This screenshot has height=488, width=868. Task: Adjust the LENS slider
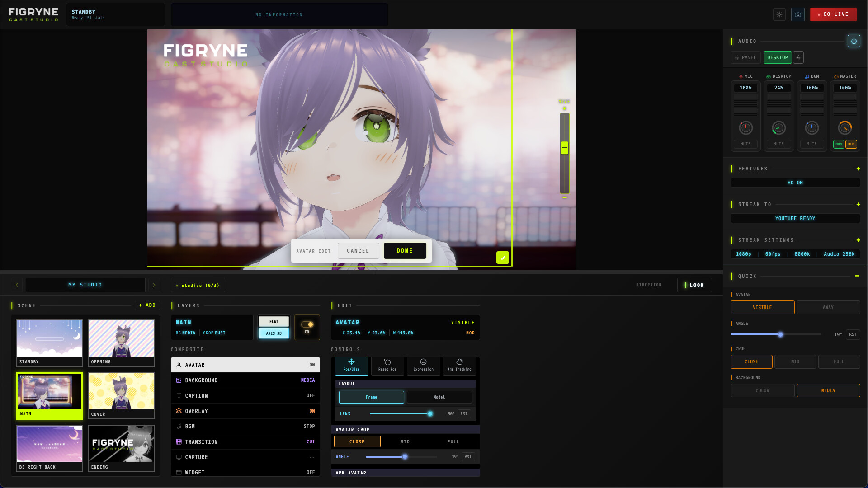coord(400,414)
